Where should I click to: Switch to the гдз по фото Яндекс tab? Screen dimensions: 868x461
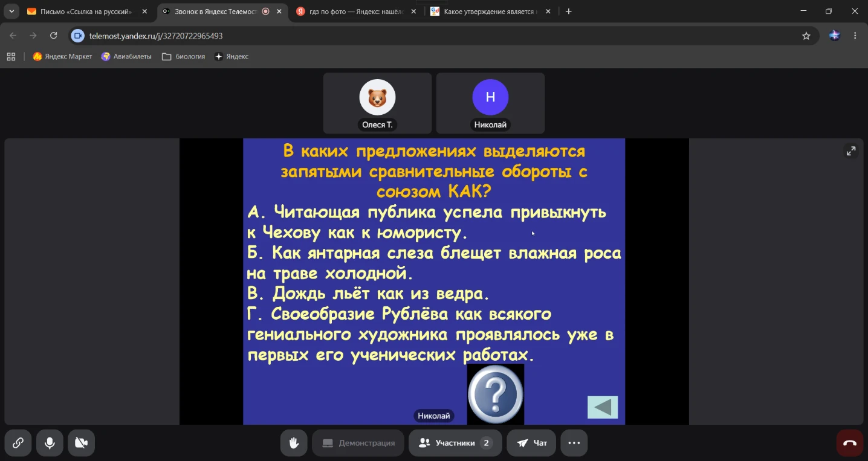[357, 11]
